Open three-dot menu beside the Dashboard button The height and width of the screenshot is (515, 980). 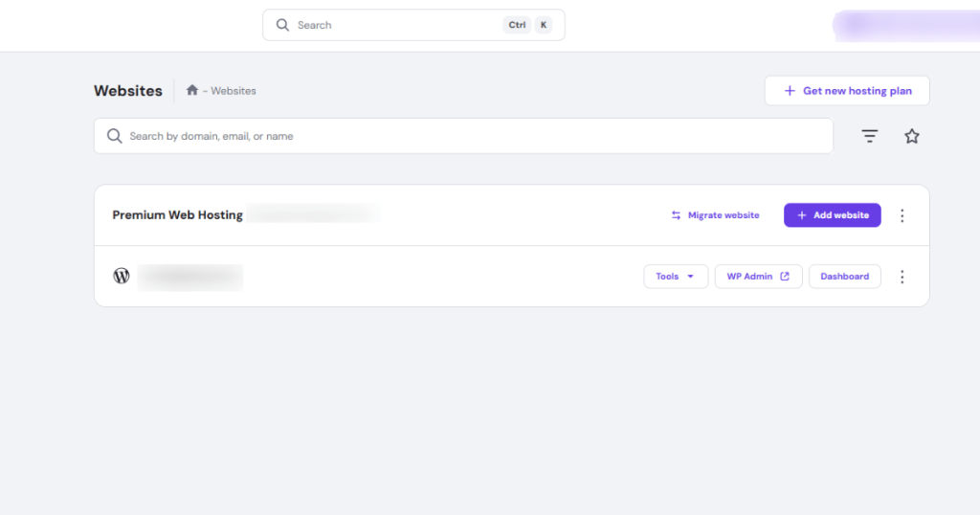click(902, 277)
